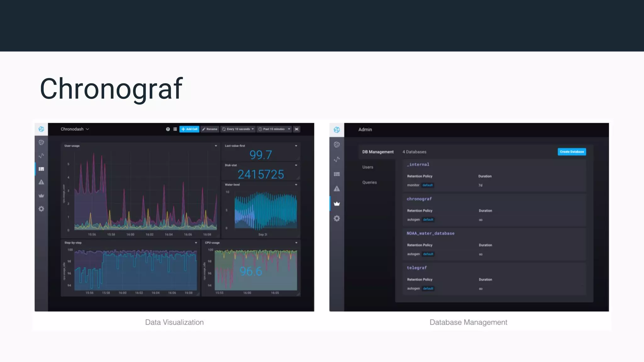
Task: Click the telegraf database name
Action: point(417,268)
